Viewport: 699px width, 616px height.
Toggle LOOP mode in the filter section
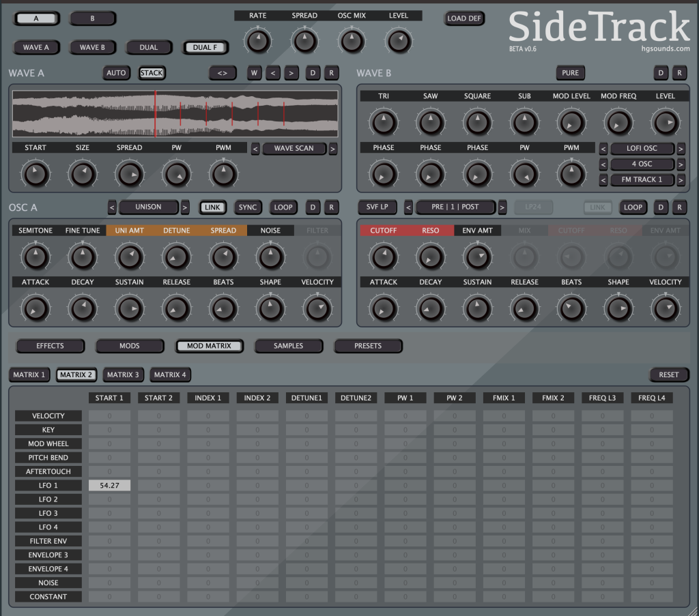633,207
